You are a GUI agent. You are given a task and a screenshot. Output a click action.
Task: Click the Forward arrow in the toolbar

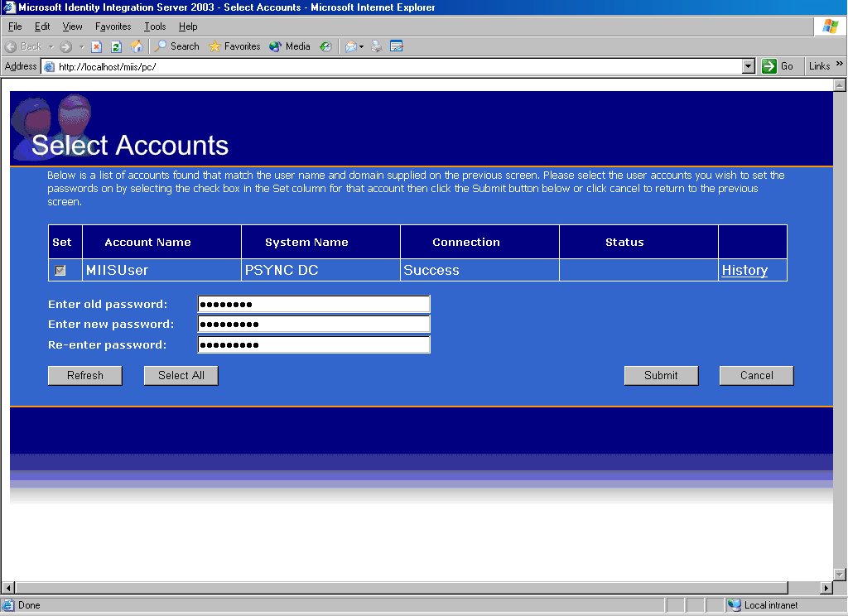point(66,46)
